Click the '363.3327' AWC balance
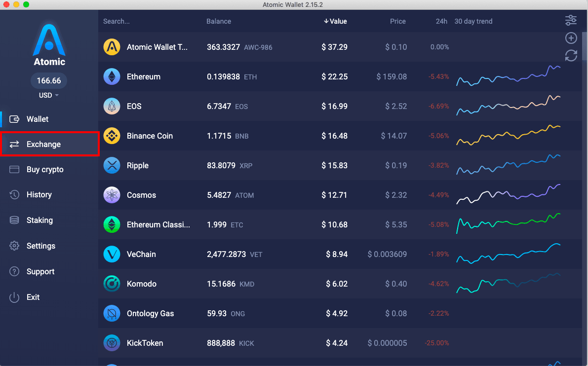Viewport: 588px width, 366px height. click(224, 47)
